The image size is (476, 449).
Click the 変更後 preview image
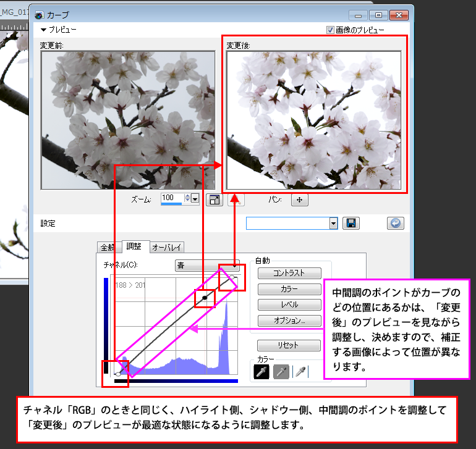click(x=313, y=120)
